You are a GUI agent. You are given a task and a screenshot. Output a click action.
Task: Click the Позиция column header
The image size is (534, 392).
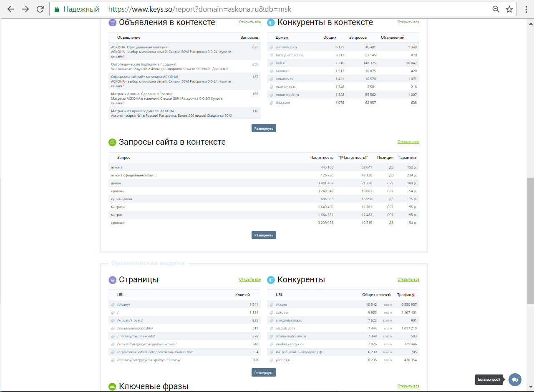pyautogui.click(x=385, y=158)
